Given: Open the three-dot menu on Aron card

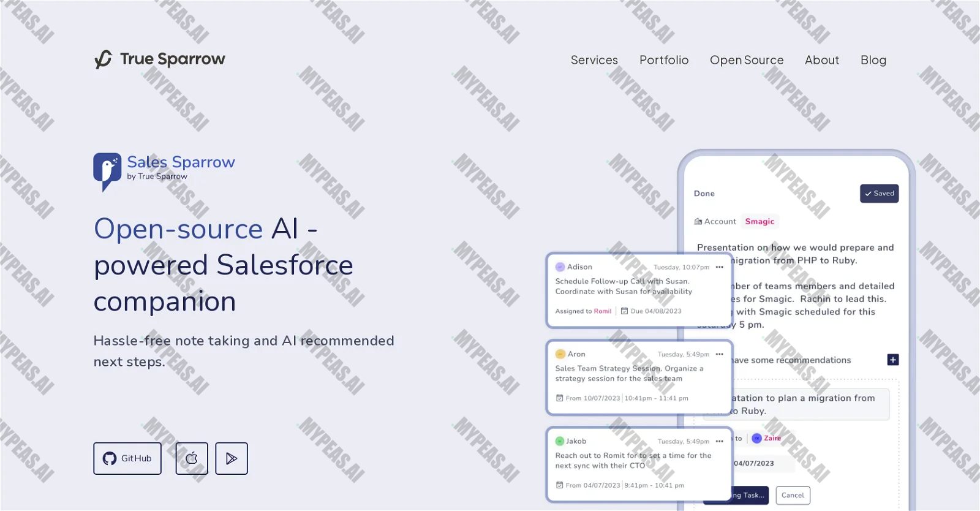Looking at the screenshot, I should coord(720,354).
